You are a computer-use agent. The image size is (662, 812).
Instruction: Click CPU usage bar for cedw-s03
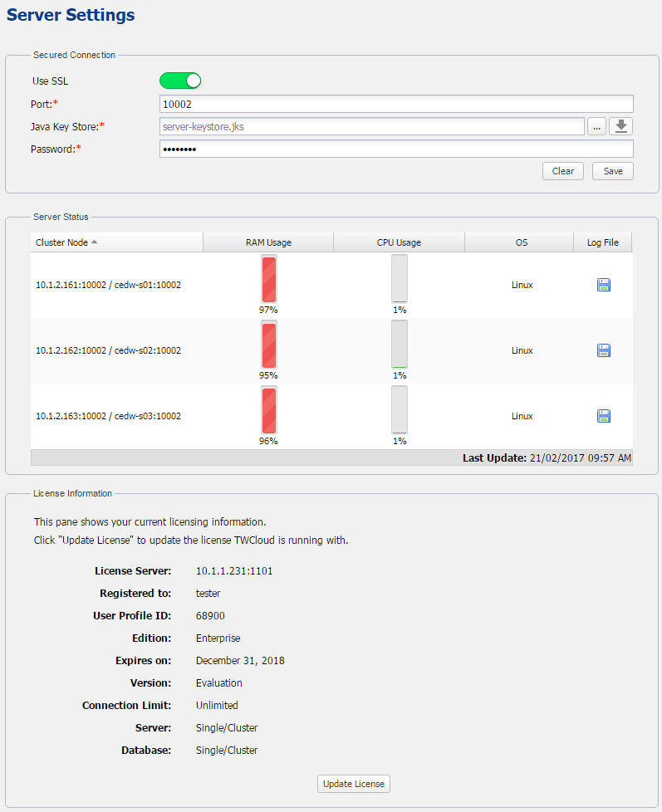coord(400,410)
